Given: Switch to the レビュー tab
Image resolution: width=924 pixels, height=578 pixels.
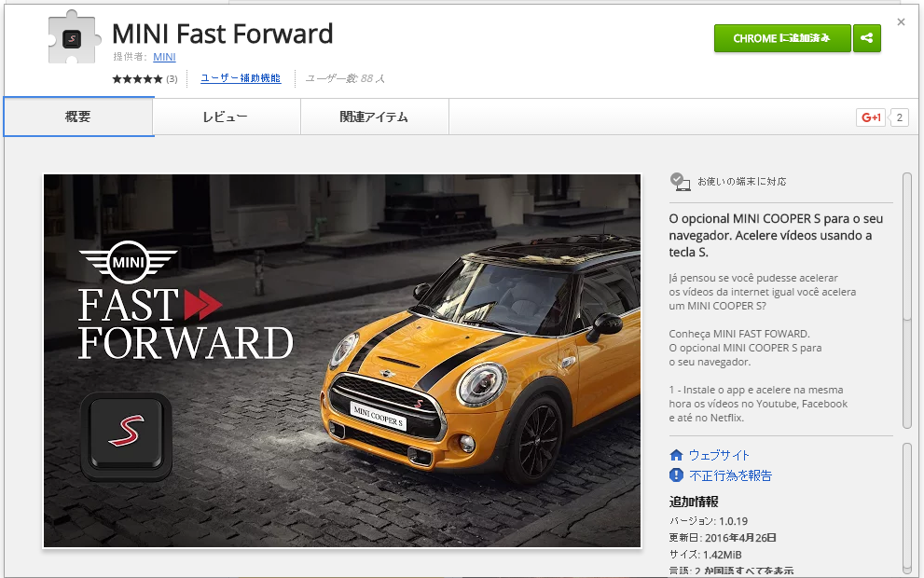Looking at the screenshot, I should click(227, 117).
